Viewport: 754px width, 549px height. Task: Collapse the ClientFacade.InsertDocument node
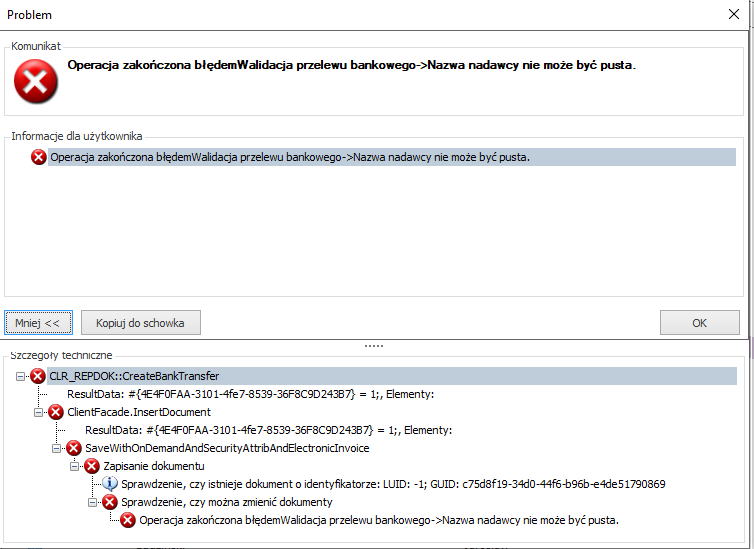click(x=38, y=412)
